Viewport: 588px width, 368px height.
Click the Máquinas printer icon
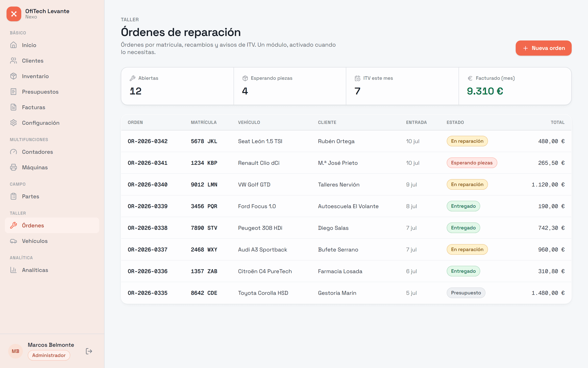click(x=14, y=167)
